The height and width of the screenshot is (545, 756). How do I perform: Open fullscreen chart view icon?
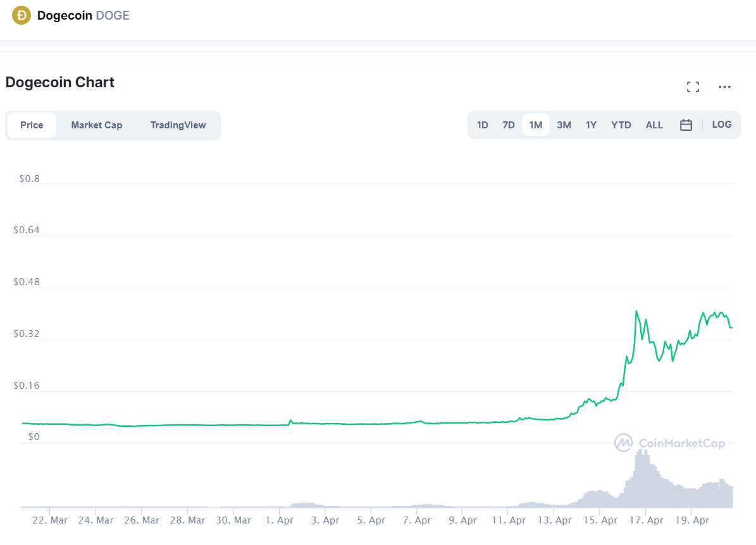(x=693, y=87)
